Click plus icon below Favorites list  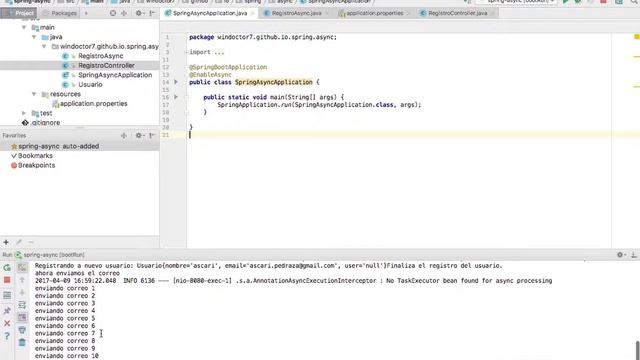(6, 242)
